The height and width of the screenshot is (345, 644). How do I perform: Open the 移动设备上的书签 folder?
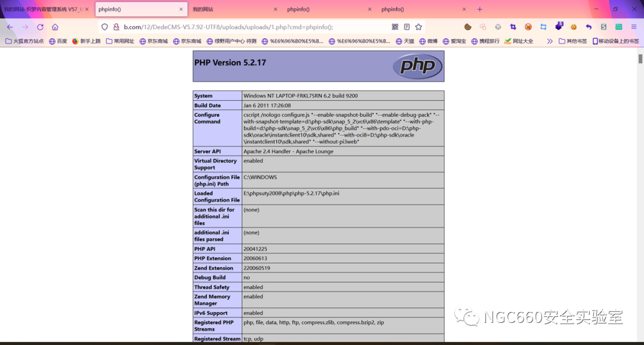(615, 41)
